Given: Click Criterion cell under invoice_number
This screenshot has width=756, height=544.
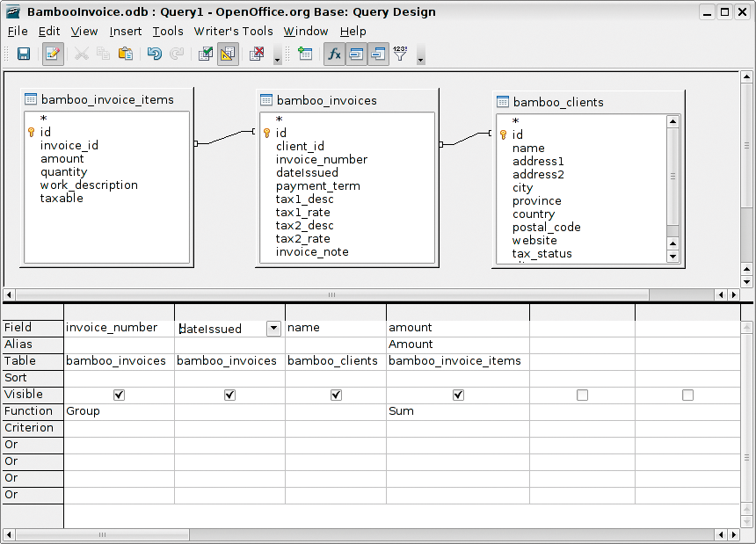Looking at the screenshot, I should point(119,428).
